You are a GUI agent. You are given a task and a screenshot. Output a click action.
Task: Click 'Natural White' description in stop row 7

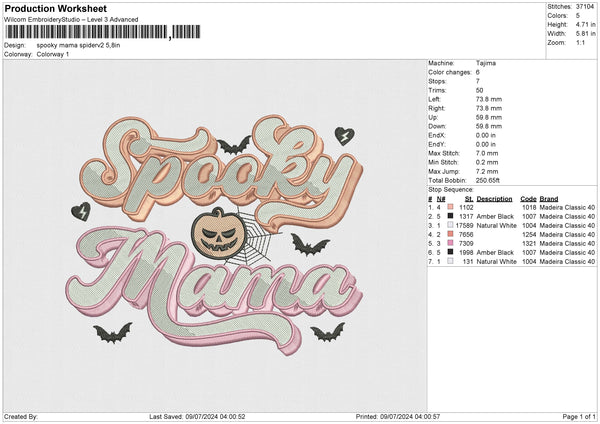497,262
